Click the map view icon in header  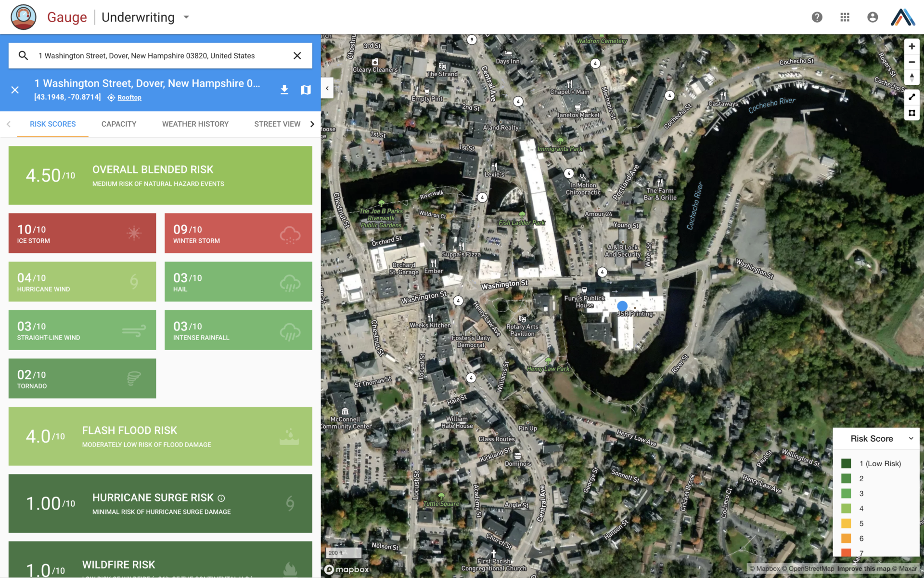click(306, 90)
